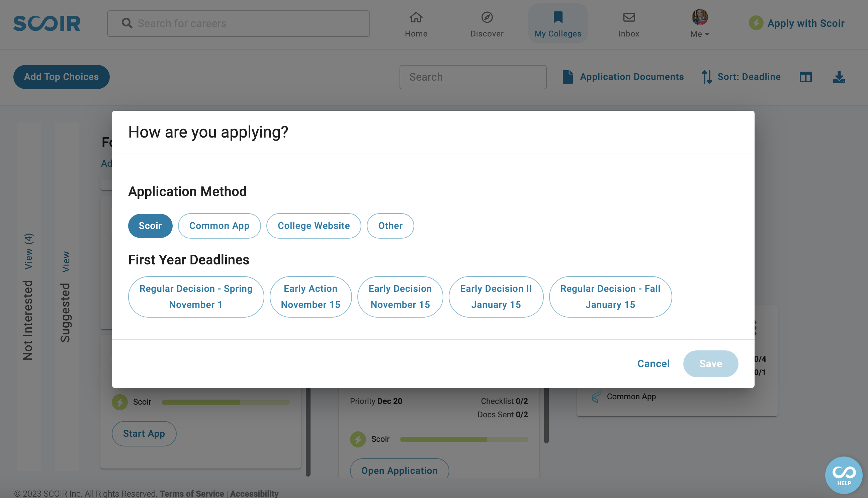Choose Early Decision November 15 deadline
Image resolution: width=868 pixels, height=498 pixels.
400,297
